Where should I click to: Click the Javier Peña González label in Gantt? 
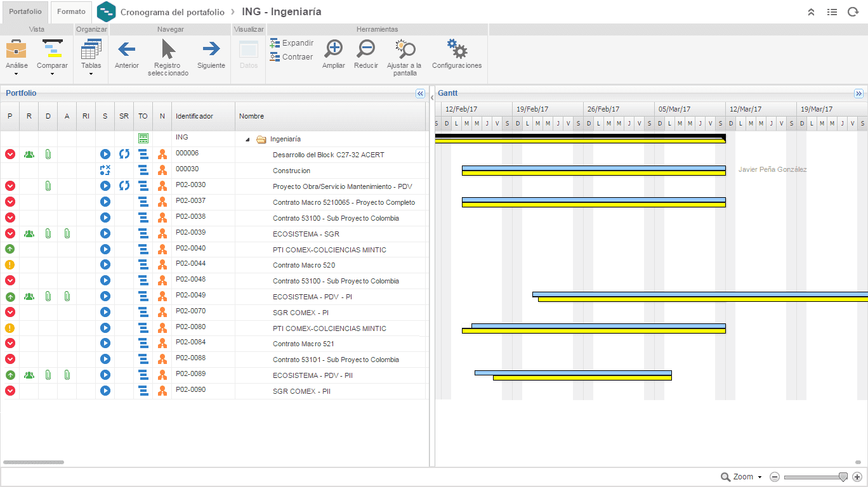point(773,170)
